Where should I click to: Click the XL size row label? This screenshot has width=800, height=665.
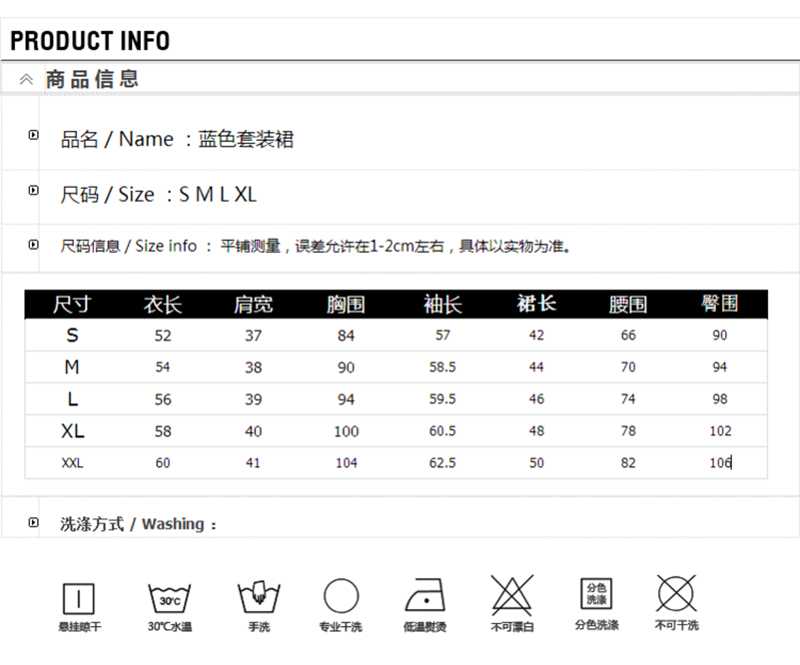[72, 431]
